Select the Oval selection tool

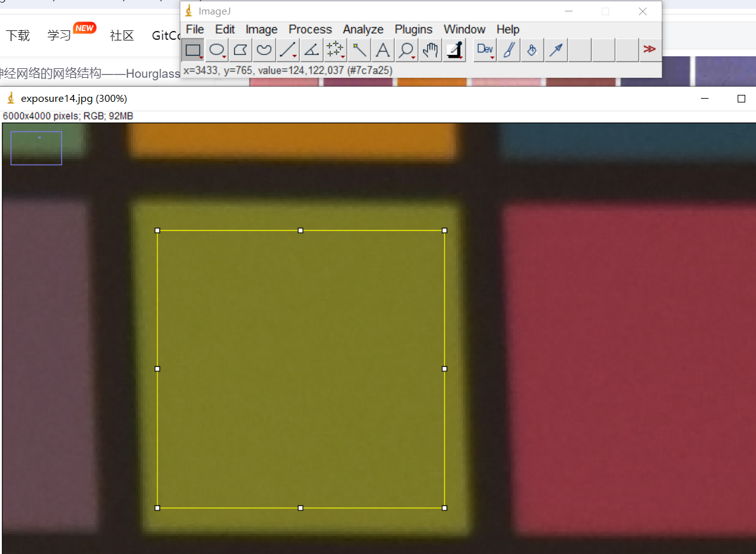coord(217,50)
